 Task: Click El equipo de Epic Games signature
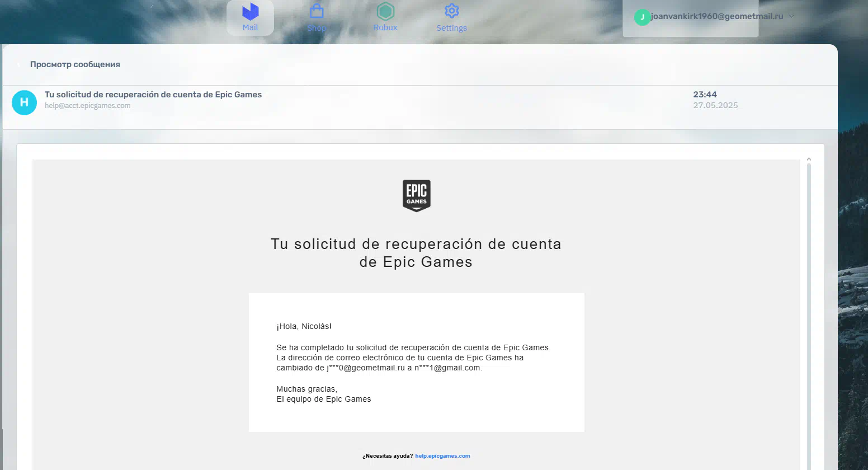click(324, 399)
